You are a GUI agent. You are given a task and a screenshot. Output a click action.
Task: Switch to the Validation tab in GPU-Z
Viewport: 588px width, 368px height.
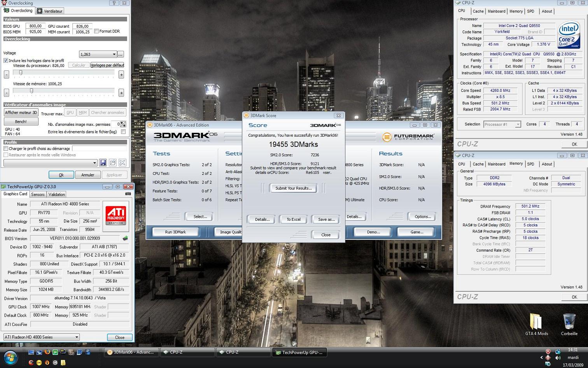[57, 194]
